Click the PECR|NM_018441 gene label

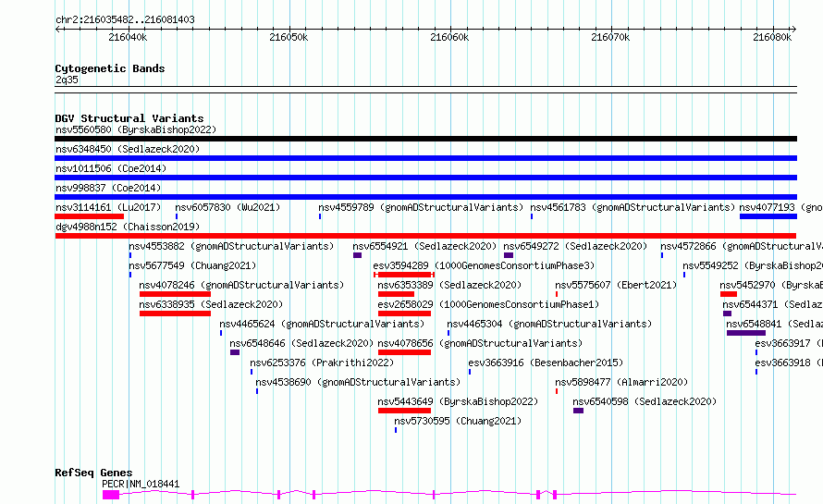[141, 484]
